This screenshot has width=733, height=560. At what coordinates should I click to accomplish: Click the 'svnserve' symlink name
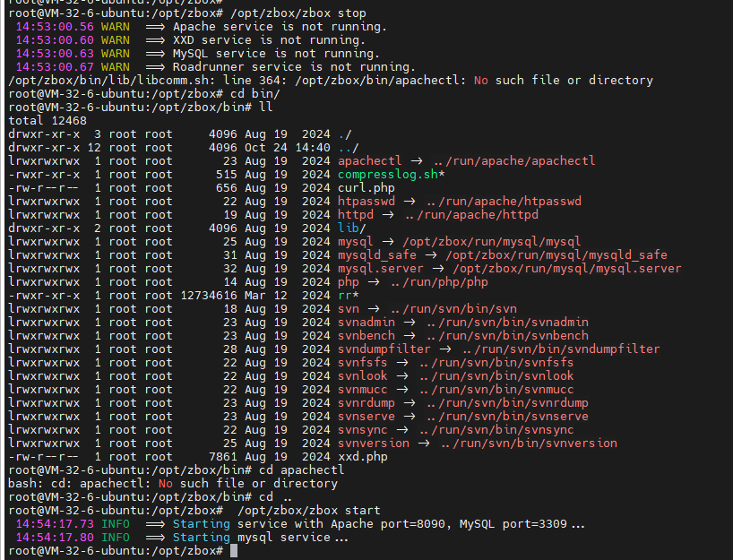[366, 417]
